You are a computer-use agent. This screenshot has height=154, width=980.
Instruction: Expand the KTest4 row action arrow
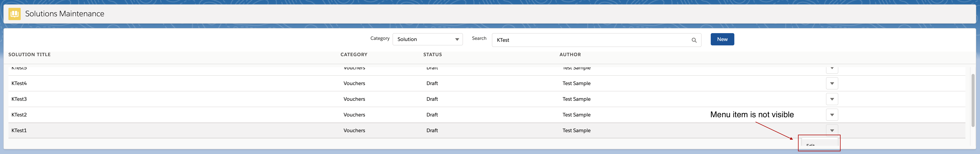point(832,84)
